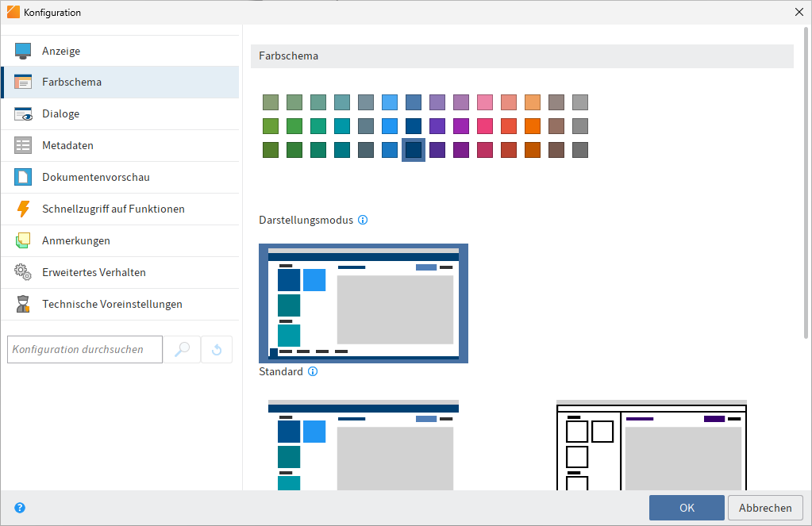Image resolution: width=812 pixels, height=526 pixels.
Task: Click the magnifier search button
Action: tap(182, 349)
